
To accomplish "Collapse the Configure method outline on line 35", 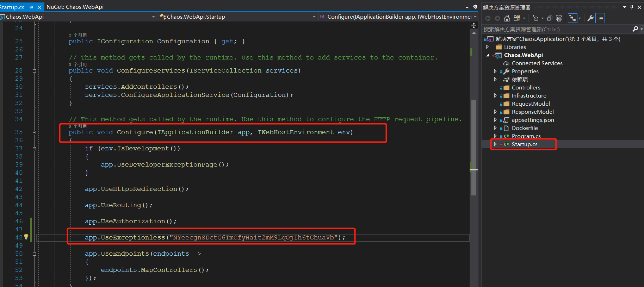I will 34,132.
